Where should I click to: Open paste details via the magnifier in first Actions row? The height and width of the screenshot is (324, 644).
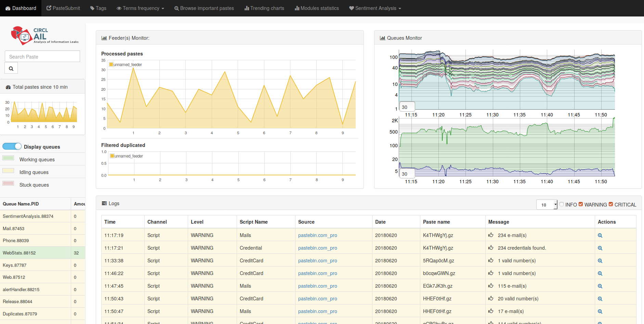click(x=600, y=235)
